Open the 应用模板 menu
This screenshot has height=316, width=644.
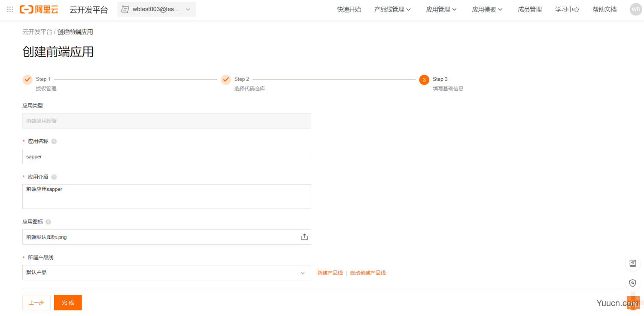pos(487,9)
